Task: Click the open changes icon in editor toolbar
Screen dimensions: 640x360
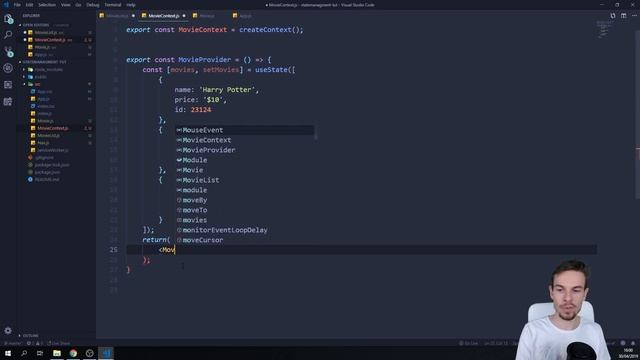Action: click(x=613, y=16)
